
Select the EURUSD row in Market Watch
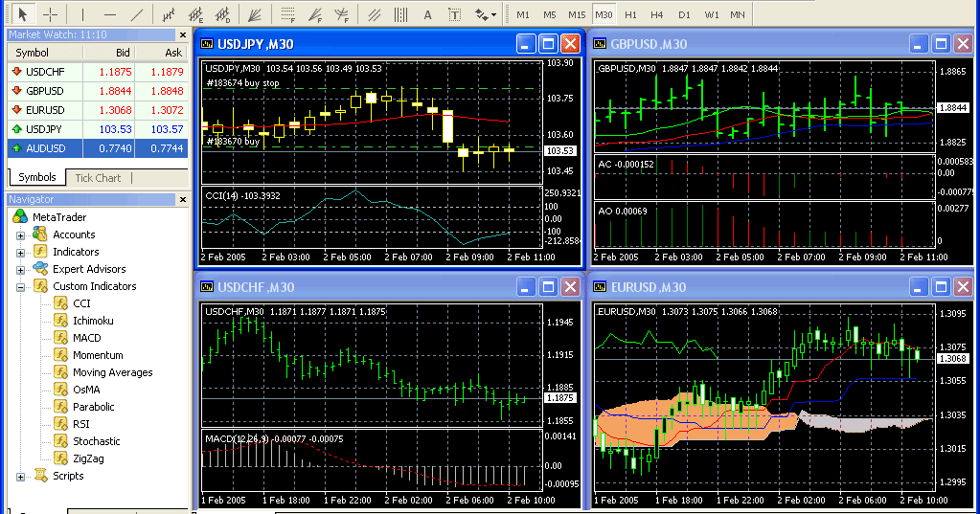pos(98,110)
